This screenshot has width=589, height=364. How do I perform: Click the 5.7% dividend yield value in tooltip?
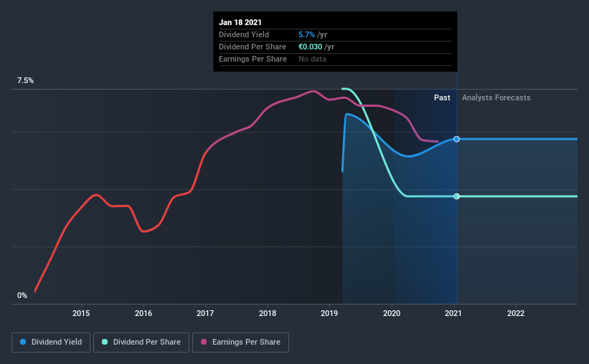pyautogui.click(x=306, y=34)
